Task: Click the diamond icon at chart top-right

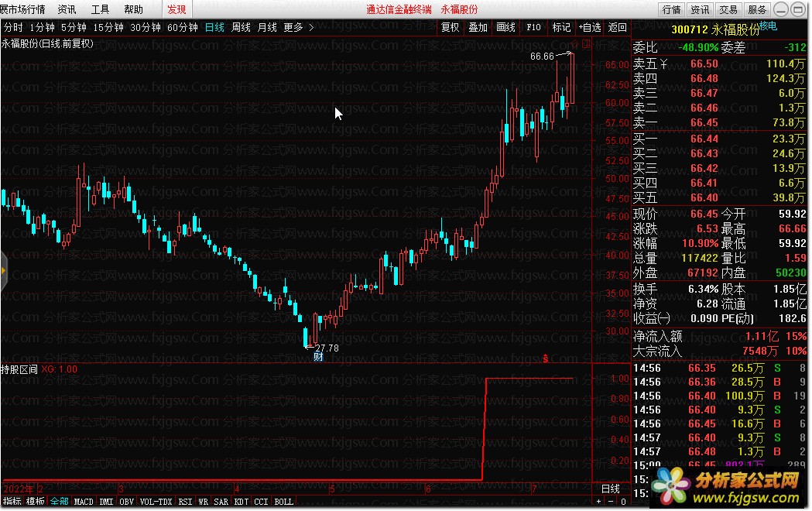Action: pyautogui.click(x=574, y=44)
